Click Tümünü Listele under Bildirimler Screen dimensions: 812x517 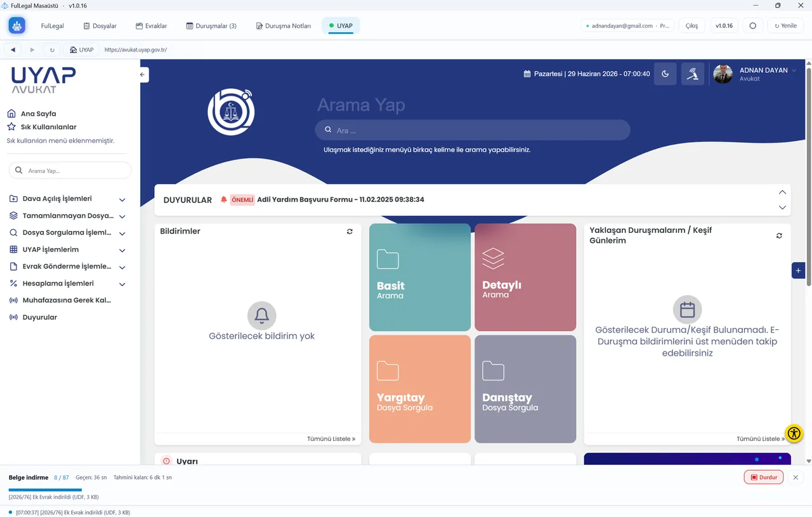click(x=331, y=438)
